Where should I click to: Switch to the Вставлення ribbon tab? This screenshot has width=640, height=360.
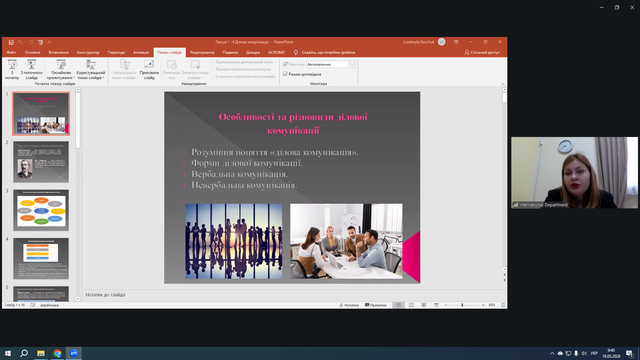[x=58, y=53]
